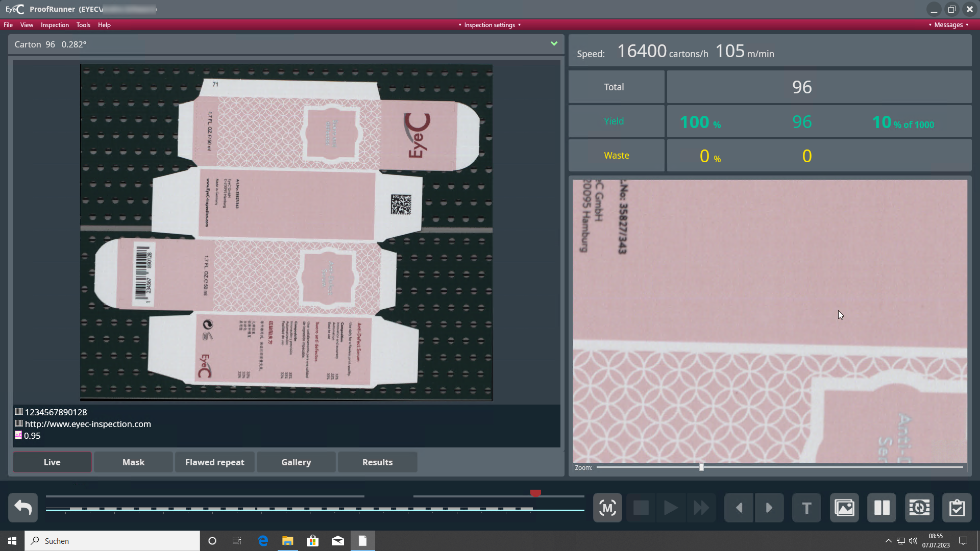Go to the next carton with right arrow

pos(769,508)
